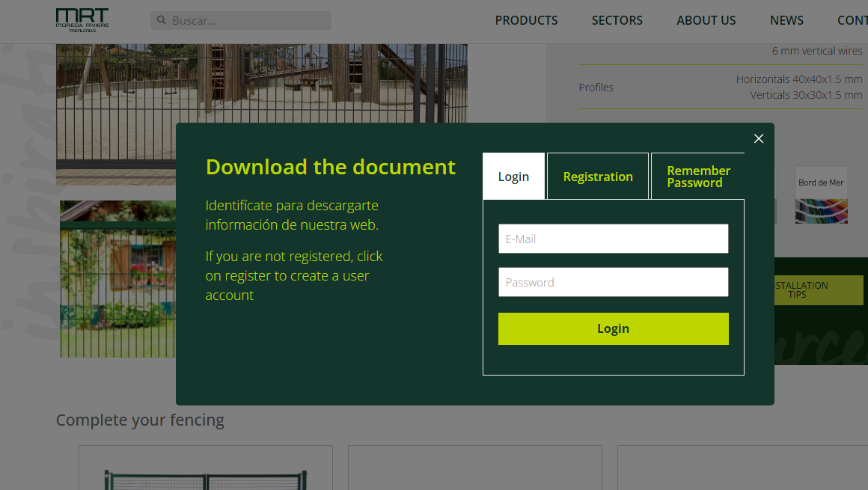View the garden fence thumbnail
The width and height of the screenshot is (868, 490).
(118, 279)
